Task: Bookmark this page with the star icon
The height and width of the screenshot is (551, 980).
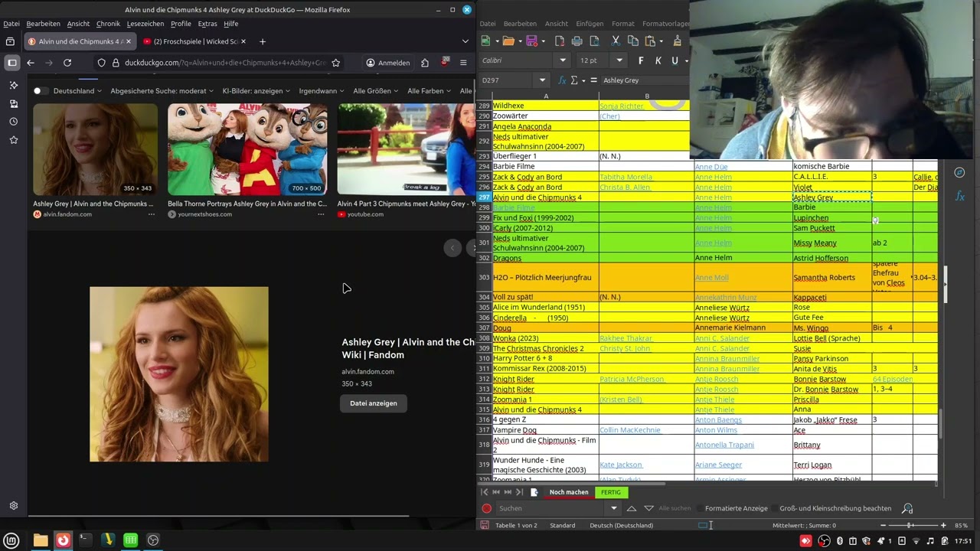Action: 335,63
